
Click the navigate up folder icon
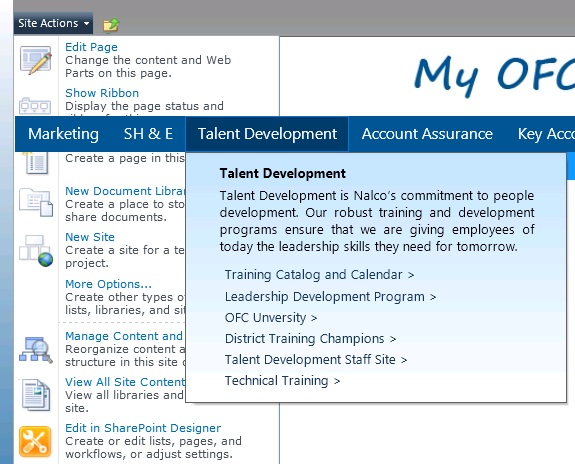click(x=111, y=25)
